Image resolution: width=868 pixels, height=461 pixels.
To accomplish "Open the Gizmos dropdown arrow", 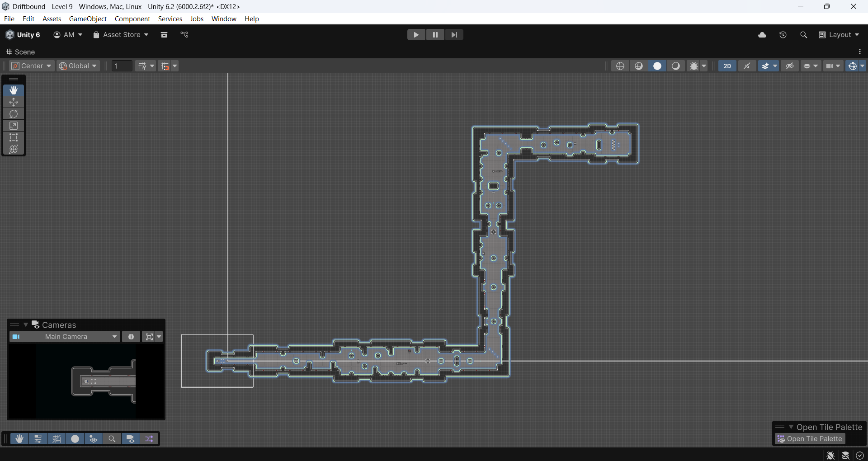I will [x=863, y=66].
